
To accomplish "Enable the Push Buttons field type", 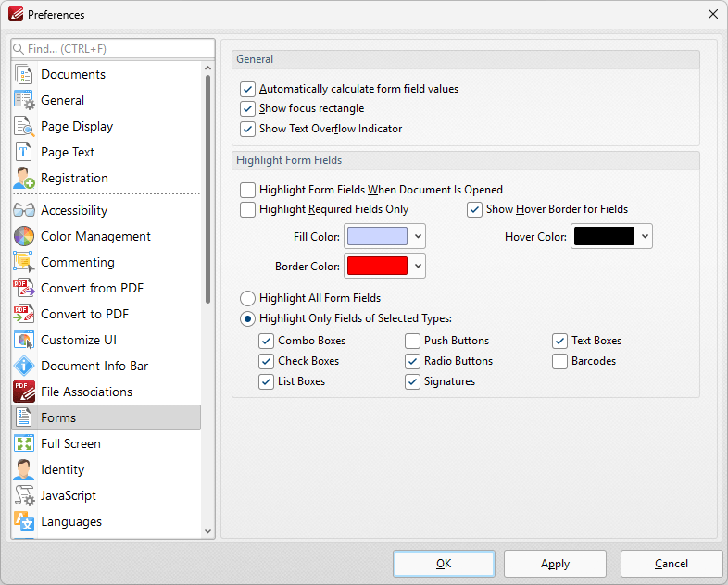I will 412,341.
